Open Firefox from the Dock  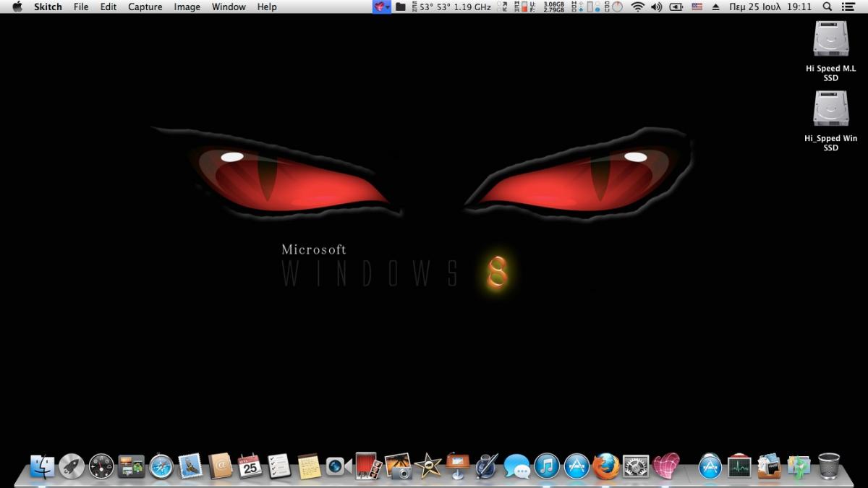tap(606, 466)
